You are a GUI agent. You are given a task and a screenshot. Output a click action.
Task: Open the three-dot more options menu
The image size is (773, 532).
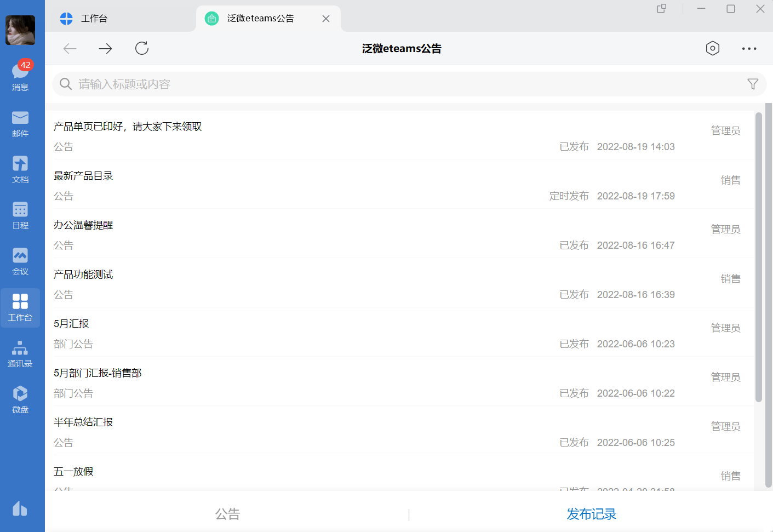tap(749, 49)
